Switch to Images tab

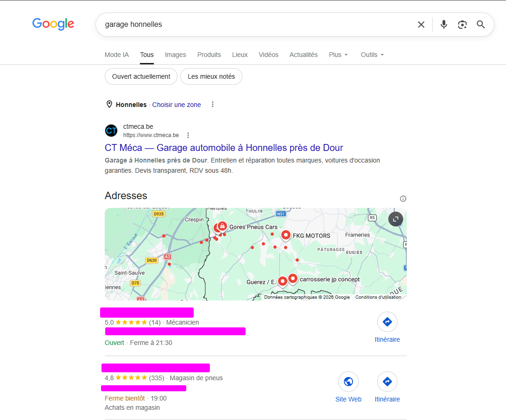pyautogui.click(x=175, y=55)
